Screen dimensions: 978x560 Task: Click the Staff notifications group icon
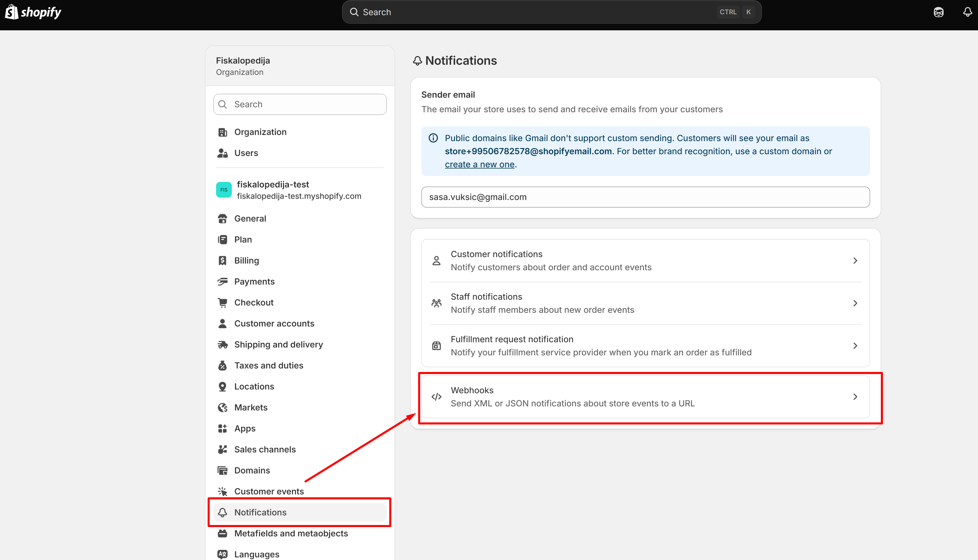[436, 303]
